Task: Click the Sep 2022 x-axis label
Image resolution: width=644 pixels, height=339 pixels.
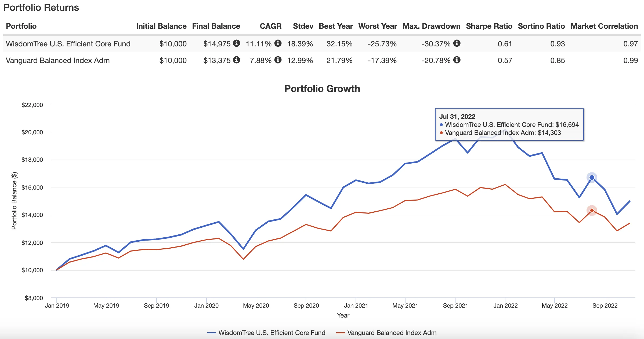Action: [605, 306]
